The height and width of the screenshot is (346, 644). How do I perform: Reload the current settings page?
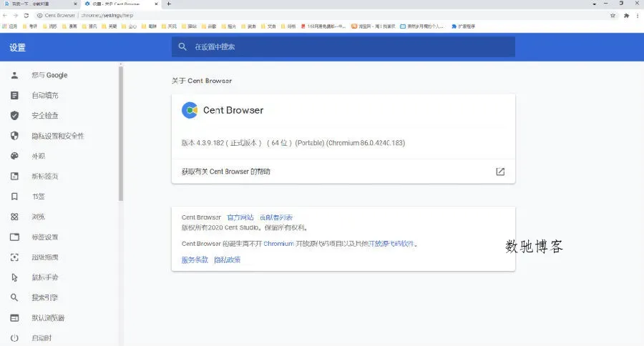pos(26,15)
